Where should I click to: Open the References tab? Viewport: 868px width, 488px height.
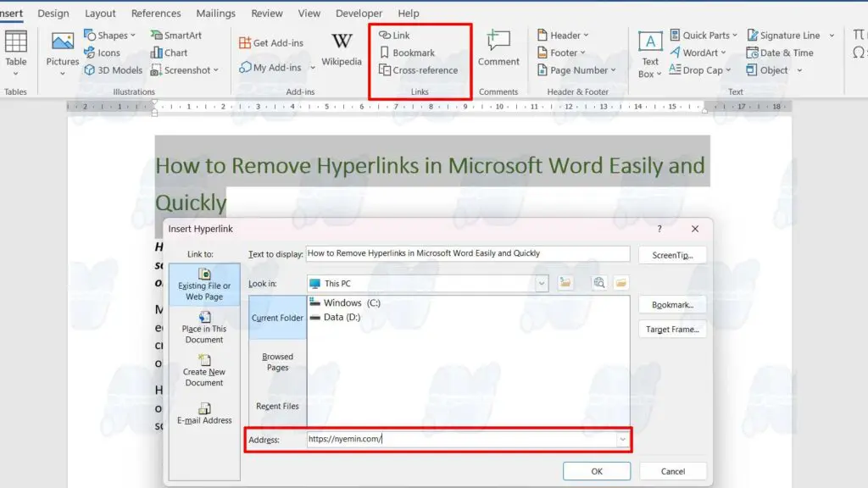click(x=156, y=14)
